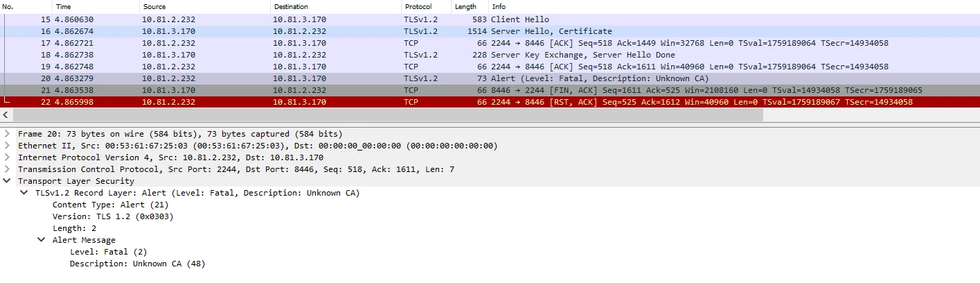Sort packets by the Time column header
Viewport: 980px width, 283px height.
96,6
